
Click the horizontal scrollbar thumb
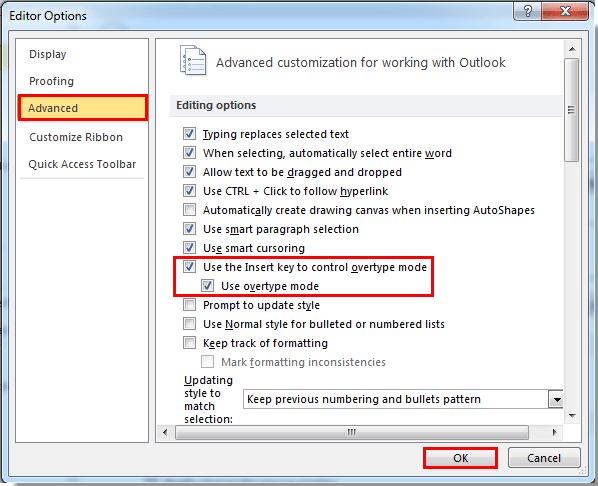pos(352,432)
